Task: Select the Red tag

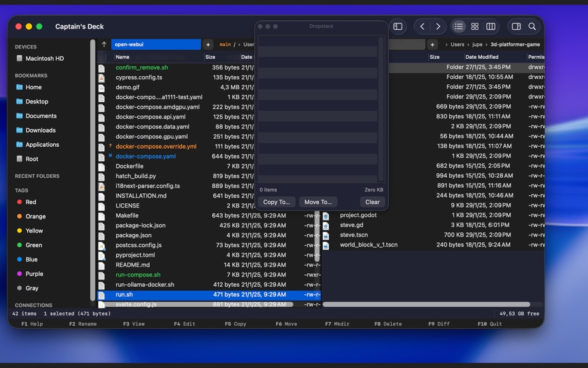Action: (x=30, y=202)
